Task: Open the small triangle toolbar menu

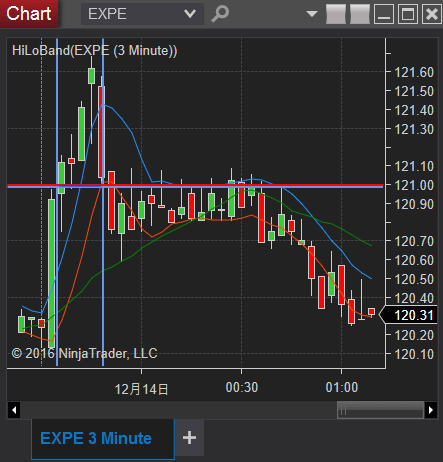Action: tap(312, 14)
